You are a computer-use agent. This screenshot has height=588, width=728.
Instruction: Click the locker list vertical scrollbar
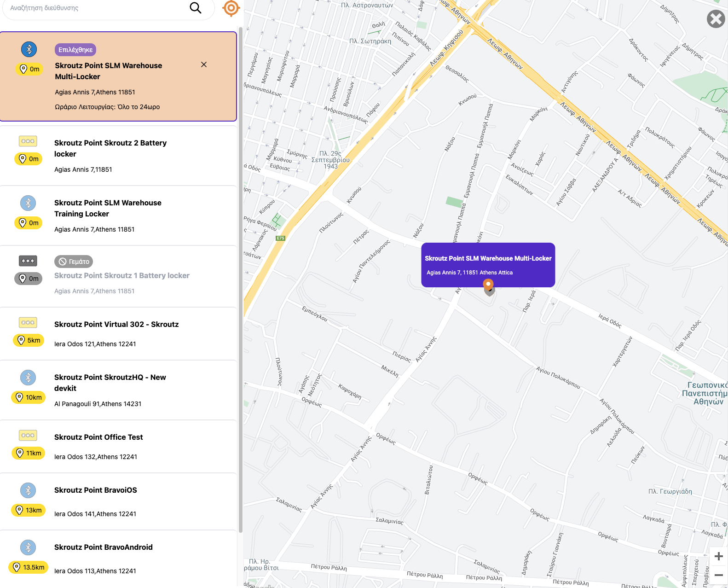point(240,281)
